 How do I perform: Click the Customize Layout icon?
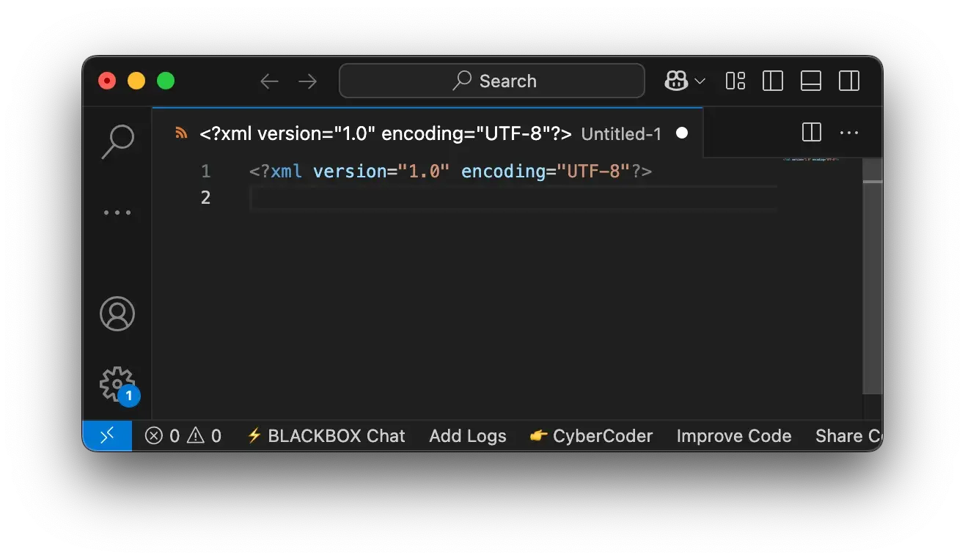pyautogui.click(x=735, y=81)
